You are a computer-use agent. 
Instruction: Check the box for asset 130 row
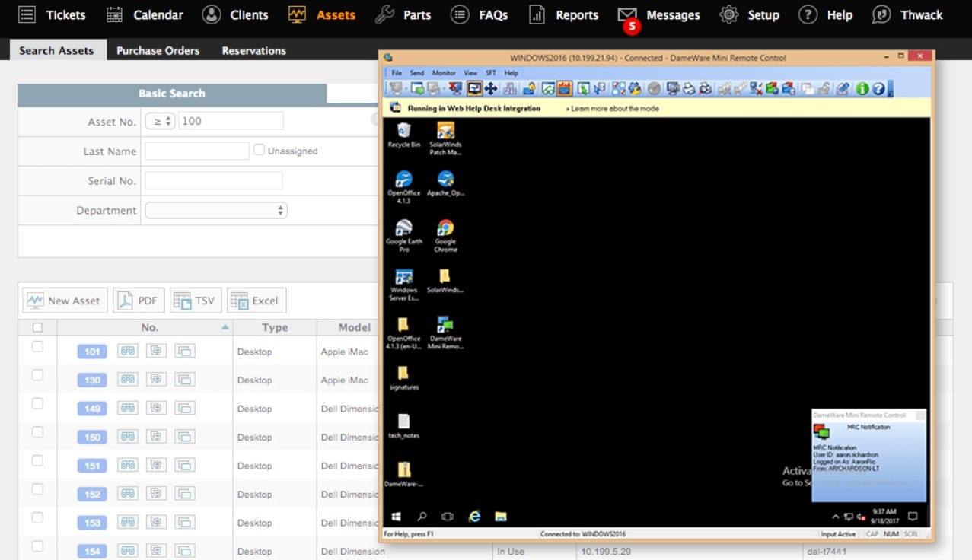(37, 375)
